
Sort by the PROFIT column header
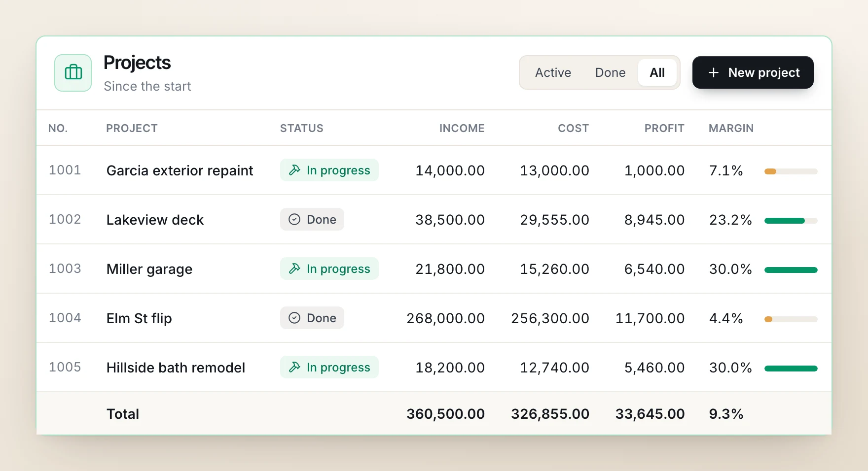pyautogui.click(x=664, y=128)
